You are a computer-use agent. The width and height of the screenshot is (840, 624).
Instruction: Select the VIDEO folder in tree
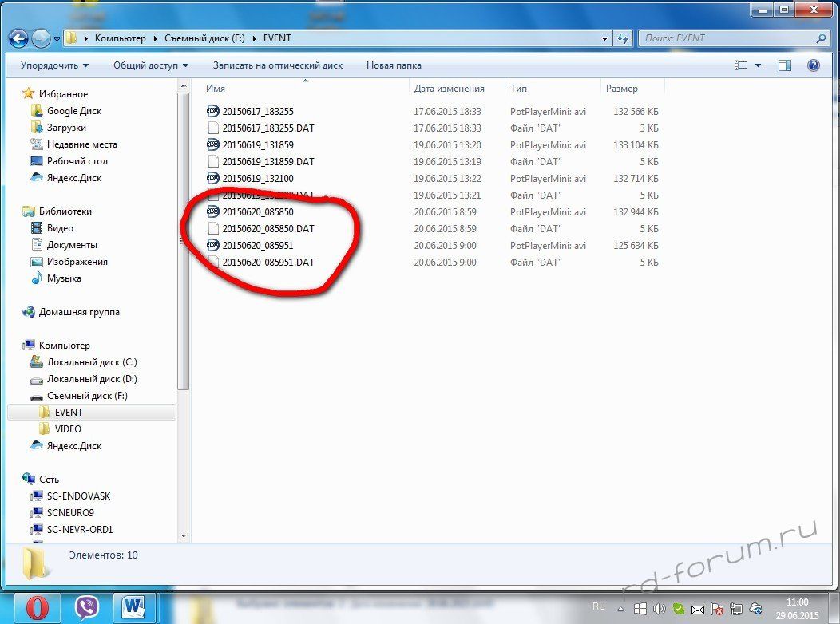[x=68, y=429]
